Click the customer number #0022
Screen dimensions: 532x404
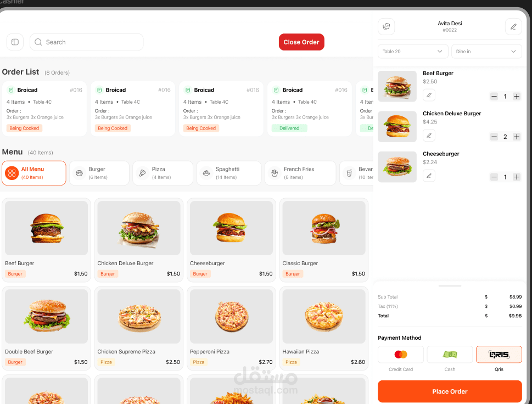450,30
